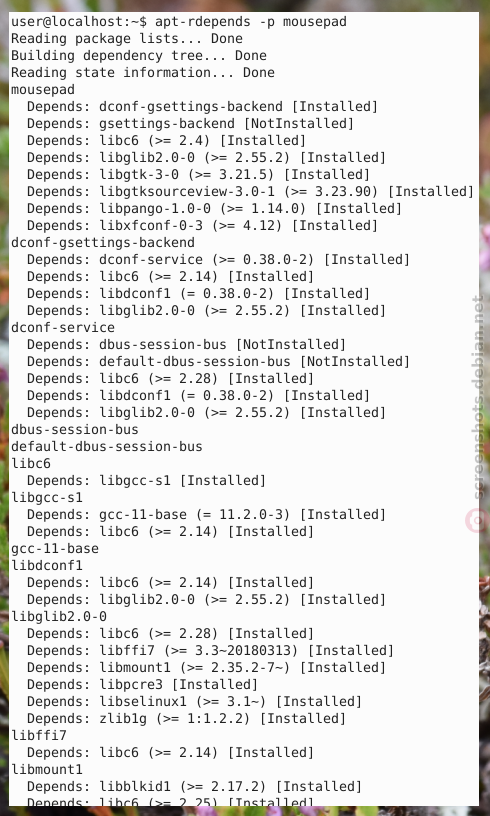Select the 'Reading state information... Done' line
The image size is (490, 816).
pos(143,72)
